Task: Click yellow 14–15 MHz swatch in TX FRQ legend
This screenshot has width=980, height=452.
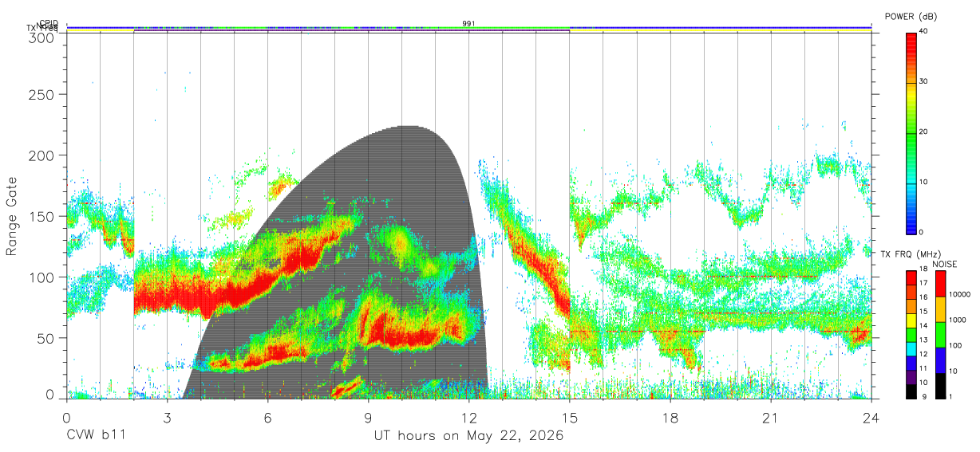Action: pyautogui.click(x=911, y=319)
